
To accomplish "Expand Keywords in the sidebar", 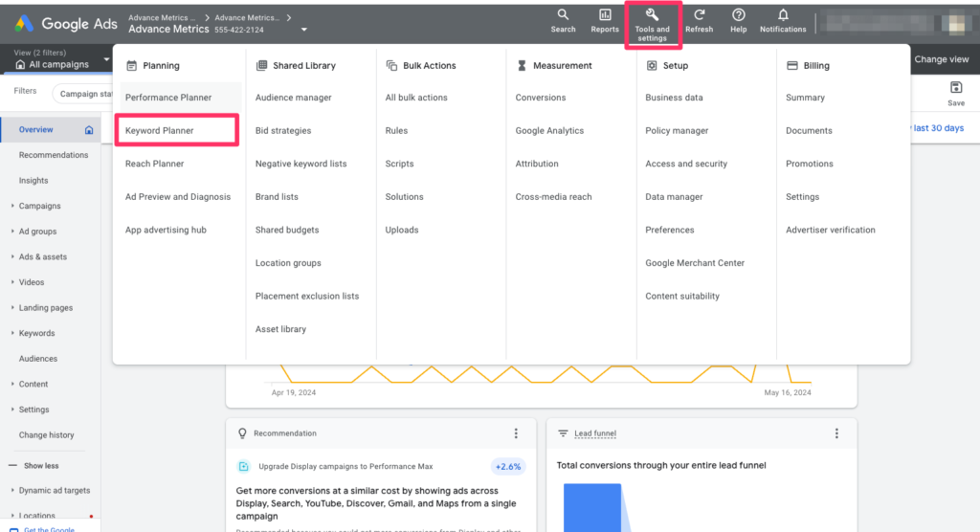I will (x=12, y=333).
